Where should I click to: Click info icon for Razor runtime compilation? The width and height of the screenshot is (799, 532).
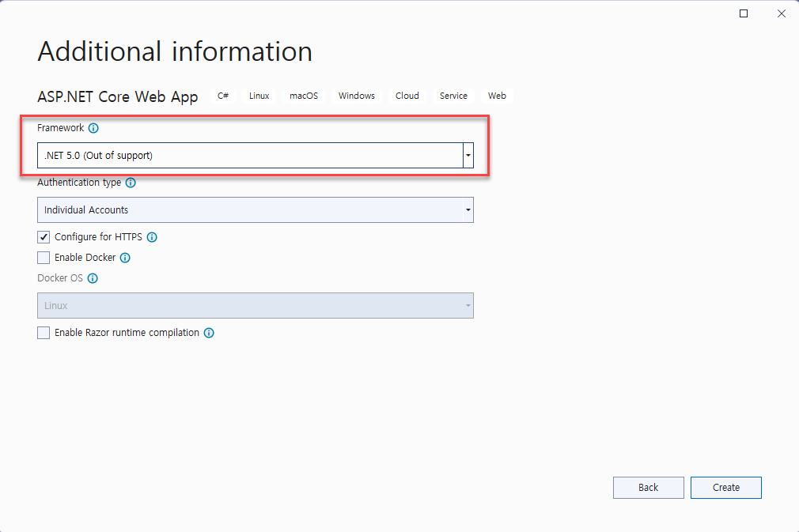click(209, 333)
